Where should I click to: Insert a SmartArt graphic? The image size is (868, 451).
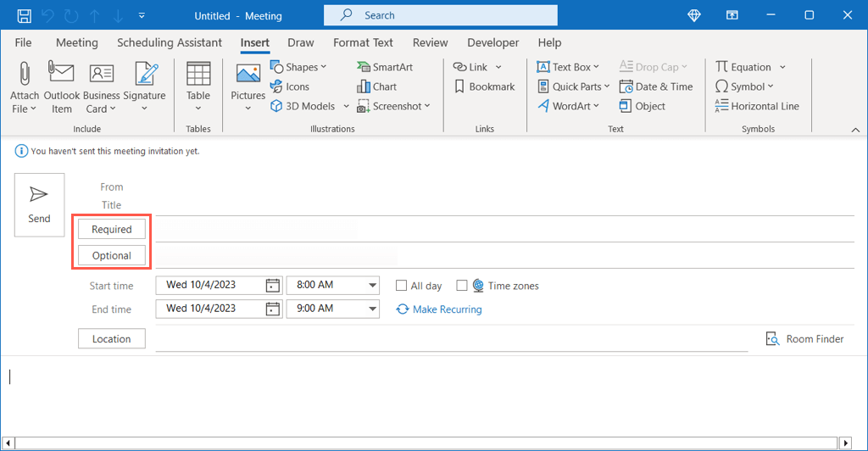click(384, 67)
